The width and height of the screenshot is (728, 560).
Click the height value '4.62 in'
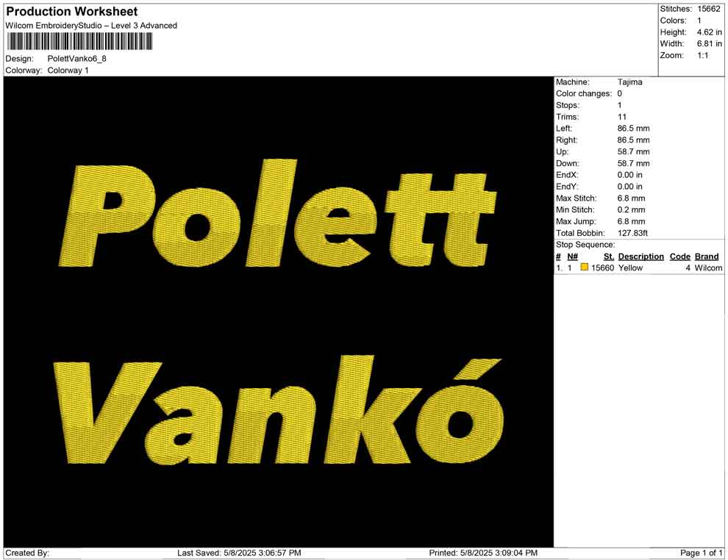709,32
